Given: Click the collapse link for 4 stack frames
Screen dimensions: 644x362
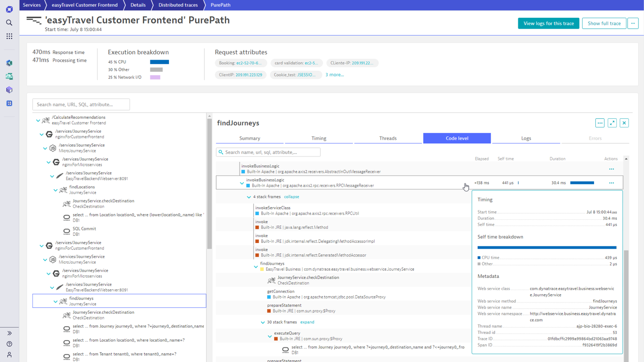Looking at the screenshot, I should tap(291, 197).
